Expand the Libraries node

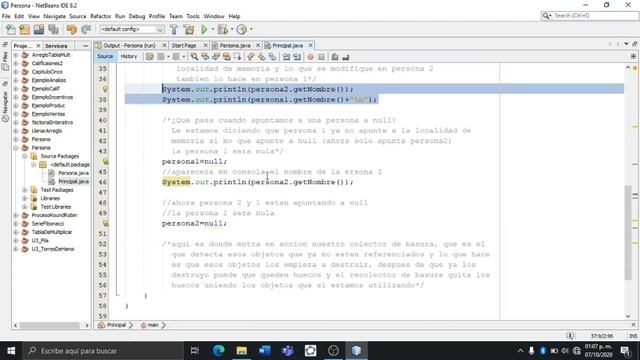click(x=24, y=198)
